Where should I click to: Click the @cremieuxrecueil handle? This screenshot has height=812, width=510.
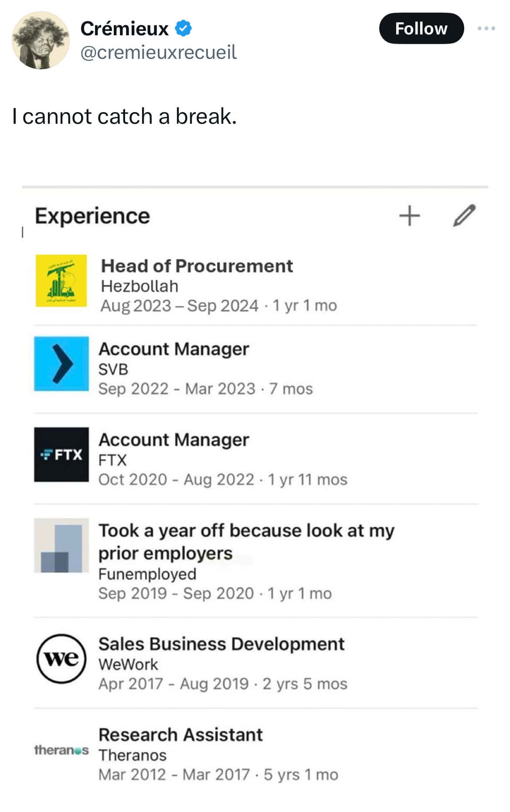[x=159, y=53]
